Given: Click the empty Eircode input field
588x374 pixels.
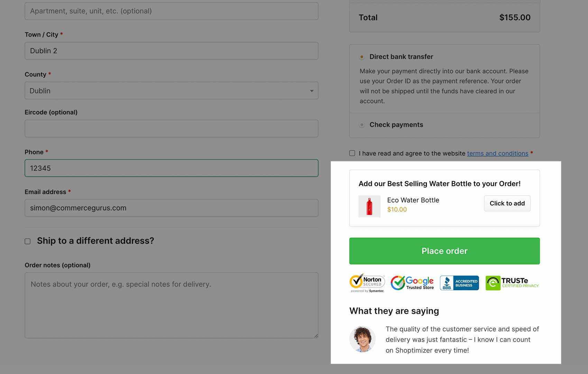Looking at the screenshot, I should pos(172,129).
